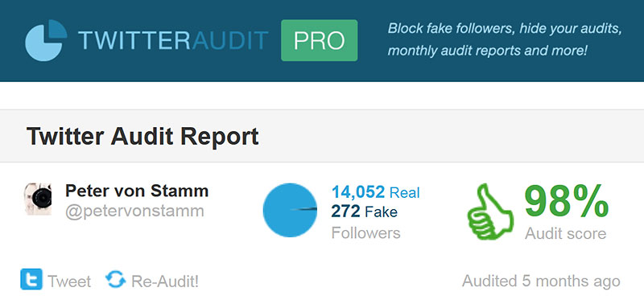644x304 pixels.
Task: Click the TwitterAudit pie chart logo icon
Action: point(46,40)
